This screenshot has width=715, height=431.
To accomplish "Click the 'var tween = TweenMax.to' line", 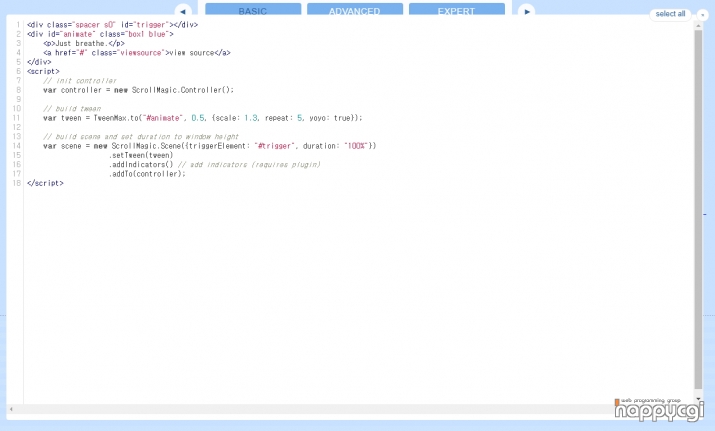I will coord(202,118).
